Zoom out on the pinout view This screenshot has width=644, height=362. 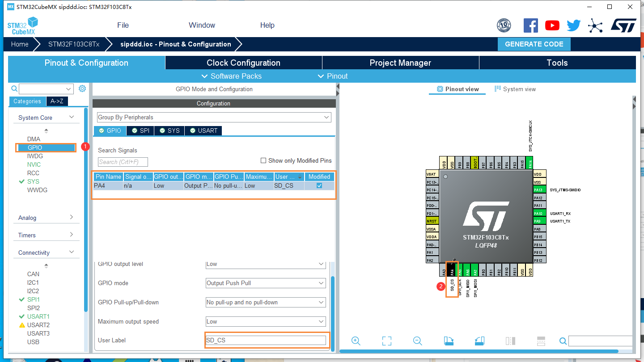coord(417,341)
